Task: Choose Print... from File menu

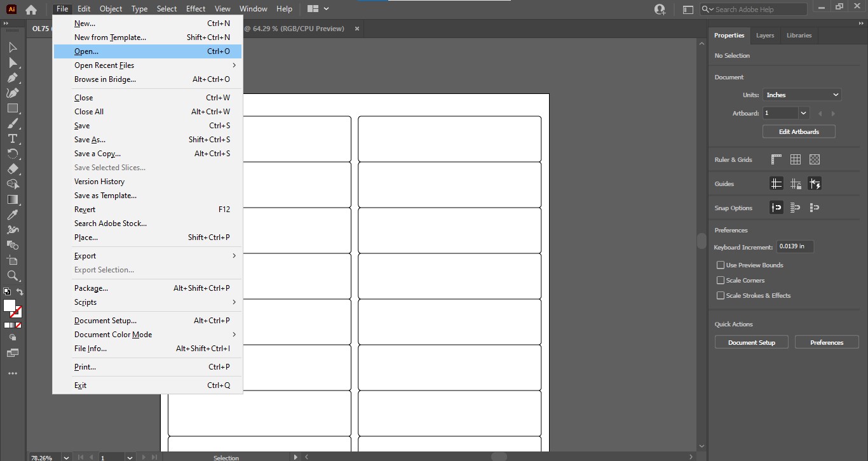Action: [147, 367]
